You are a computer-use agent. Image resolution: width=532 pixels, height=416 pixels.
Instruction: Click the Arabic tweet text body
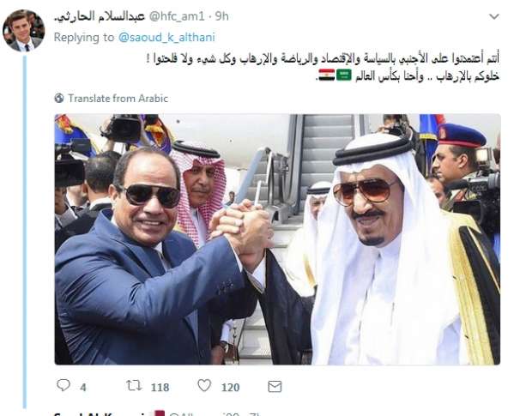323,68
